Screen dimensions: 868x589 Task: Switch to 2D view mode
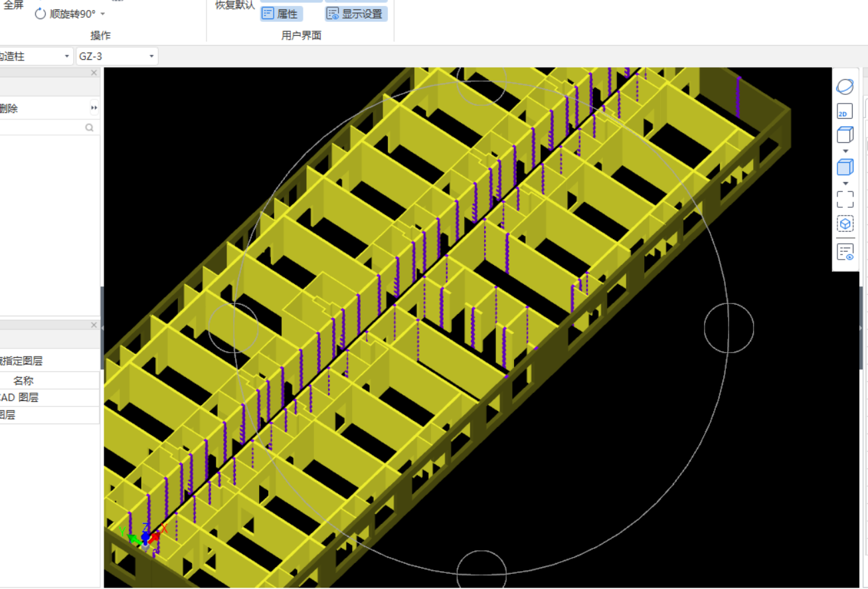[845, 112]
